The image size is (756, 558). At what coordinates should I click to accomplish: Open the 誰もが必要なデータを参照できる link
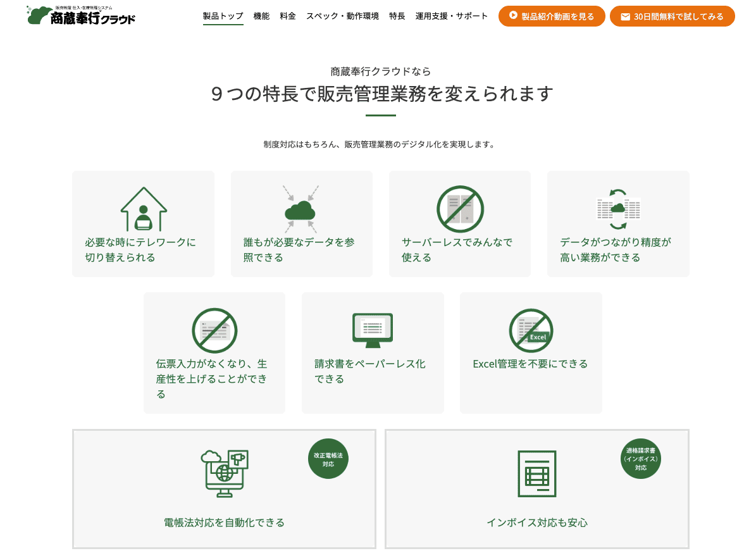click(x=302, y=224)
